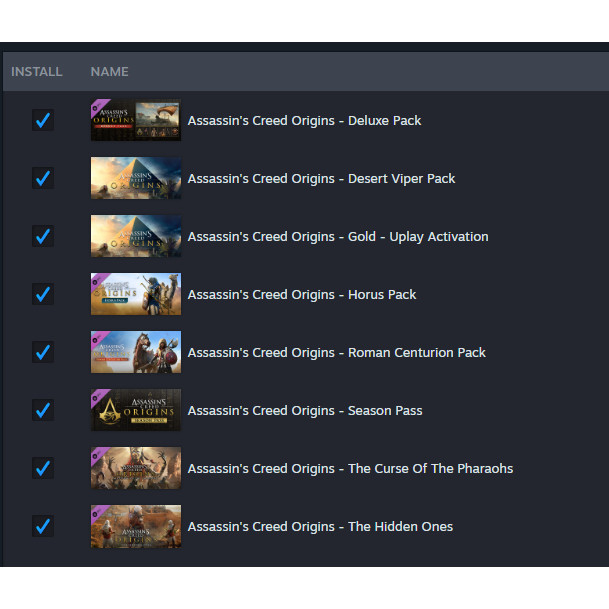The height and width of the screenshot is (609, 609).
Task: Select 'Assassin's Creed Origins - Deluxe Pack' title
Action: [x=304, y=121]
